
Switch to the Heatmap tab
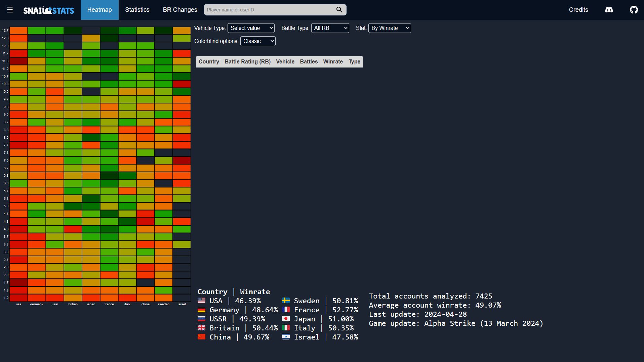coord(99,10)
